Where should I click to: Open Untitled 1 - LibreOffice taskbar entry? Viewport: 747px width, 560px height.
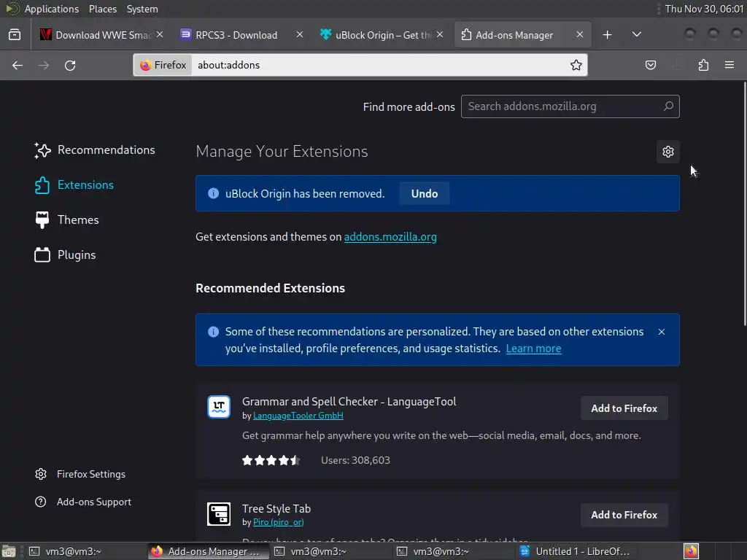click(x=575, y=551)
